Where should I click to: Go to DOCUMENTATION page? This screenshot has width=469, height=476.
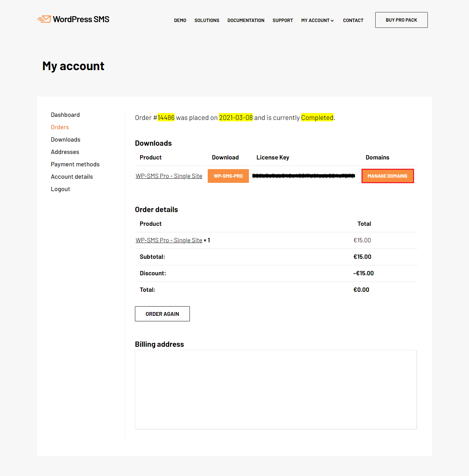(246, 20)
